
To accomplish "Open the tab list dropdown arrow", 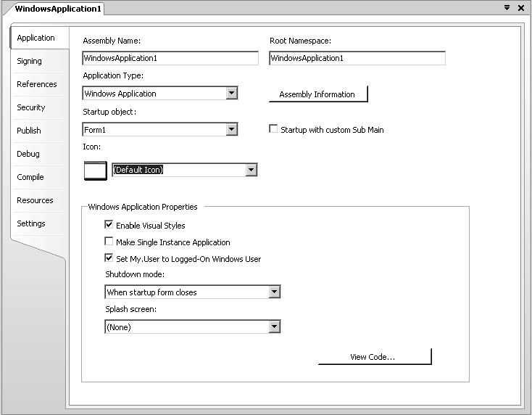I will click(507, 8).
